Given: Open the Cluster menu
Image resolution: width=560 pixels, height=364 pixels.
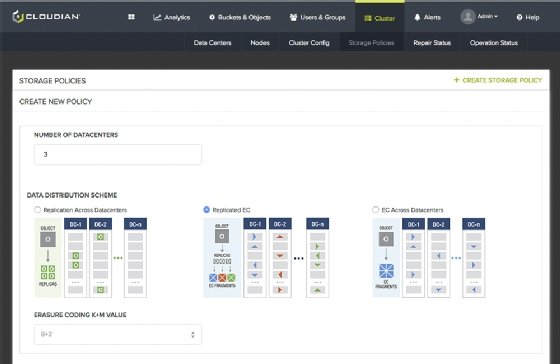Looking at the screenshot, I should coord(380,18).
